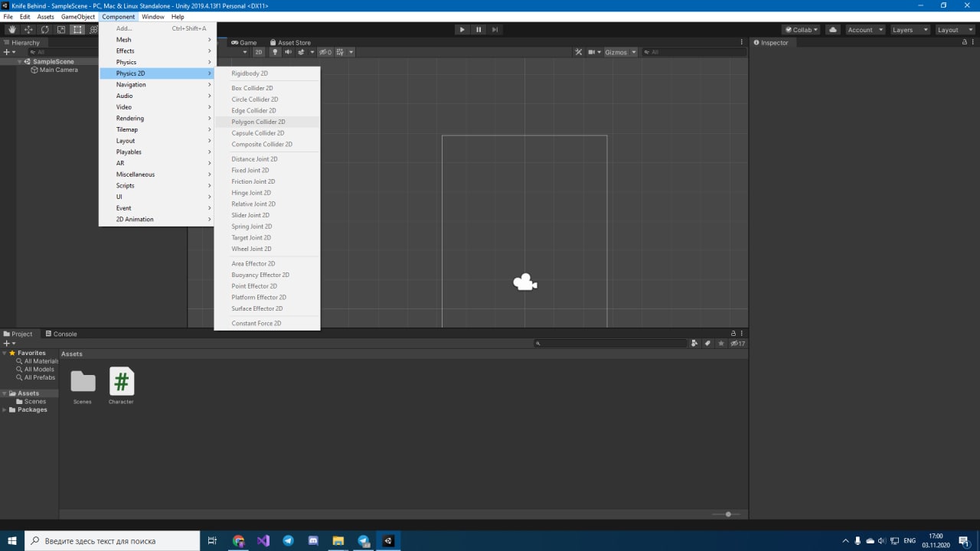Click the save search star icon
The height and width of the screenshot is (551, 980).
pyautogui.click(x=721, y=344)
